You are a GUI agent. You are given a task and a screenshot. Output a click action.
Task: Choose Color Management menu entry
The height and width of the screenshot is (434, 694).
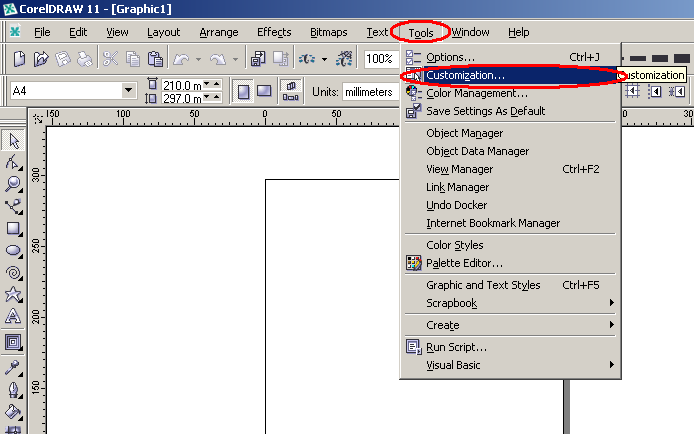click(x=510, y=93)
